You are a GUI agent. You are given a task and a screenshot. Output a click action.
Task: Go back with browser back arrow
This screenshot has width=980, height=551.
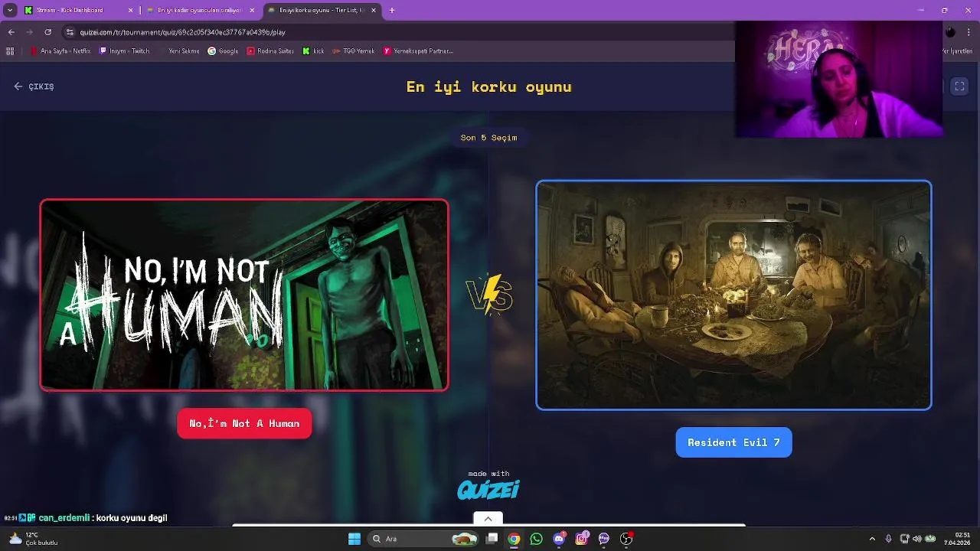click(x=11, y=32)
